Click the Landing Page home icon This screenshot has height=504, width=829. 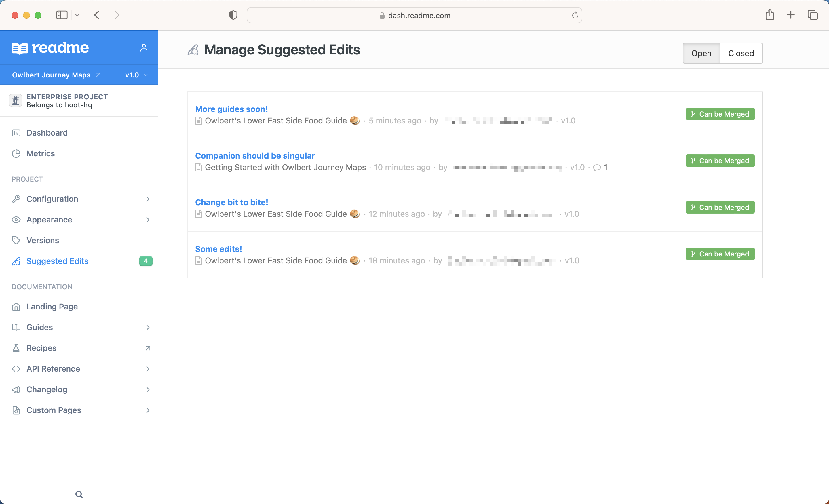point(16,307)
